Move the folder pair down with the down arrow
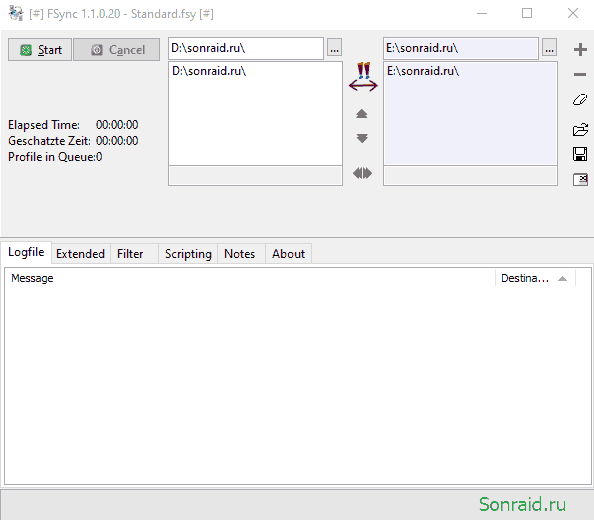The image size is (594, 520). (362, 138)
